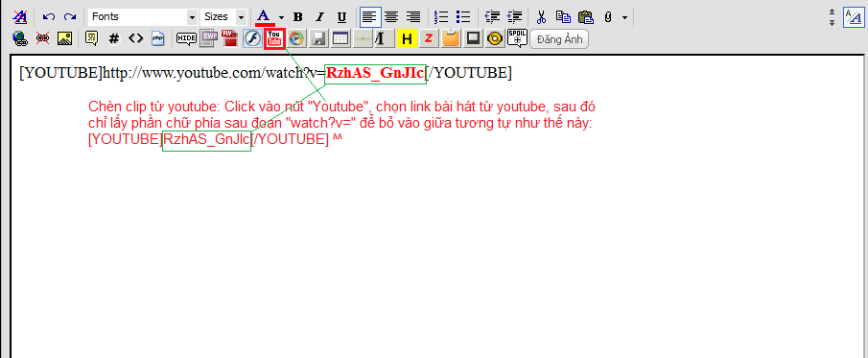Insert an image with picture icon

65,38
